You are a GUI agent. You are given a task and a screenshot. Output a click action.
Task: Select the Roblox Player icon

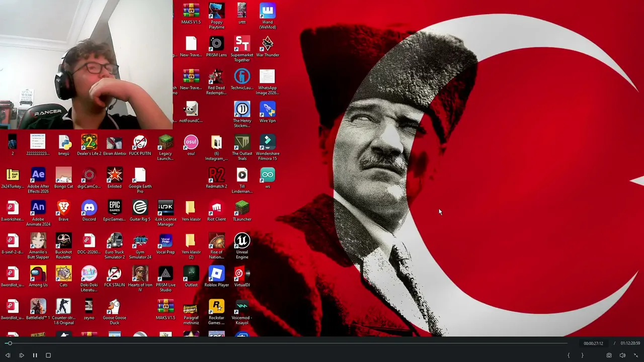[x=216, y=277]
